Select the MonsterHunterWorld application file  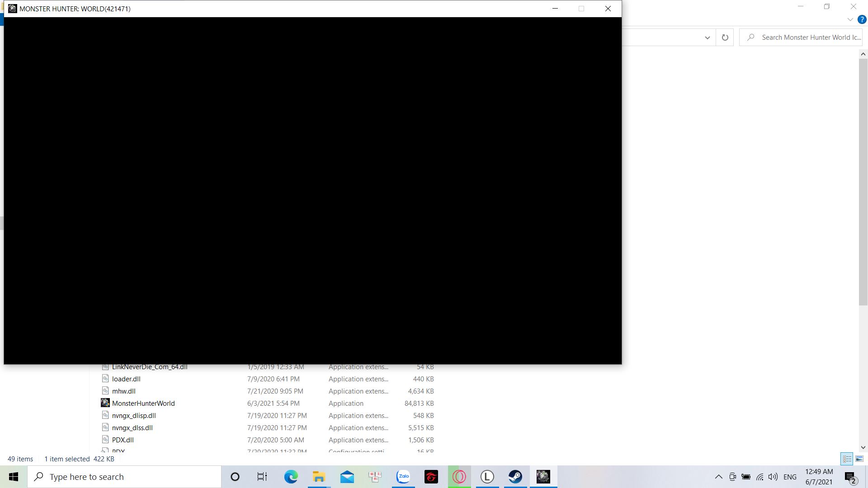(x=143, y=403)
